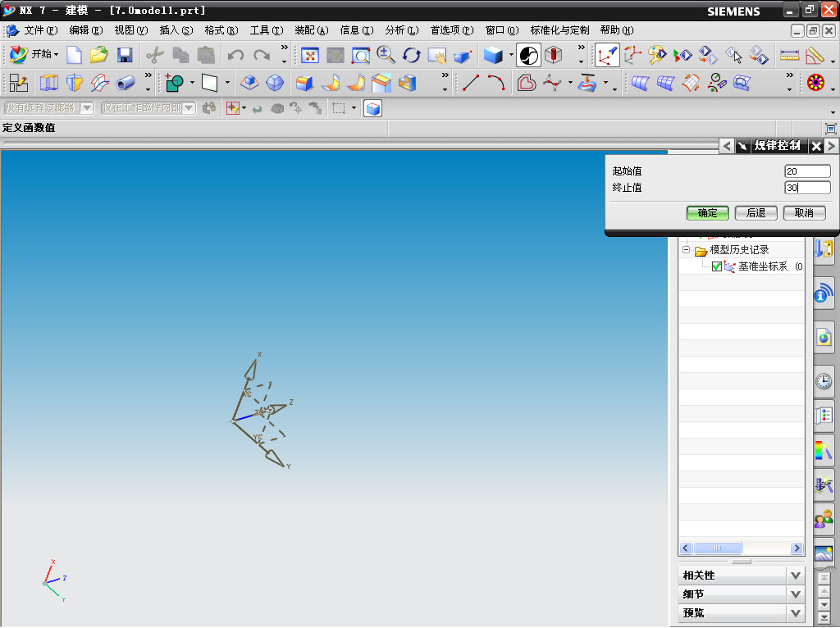The image size is (840, 628).
Task: Collapse the 模型历史记录 tree node
Action: tap(686, 250)
